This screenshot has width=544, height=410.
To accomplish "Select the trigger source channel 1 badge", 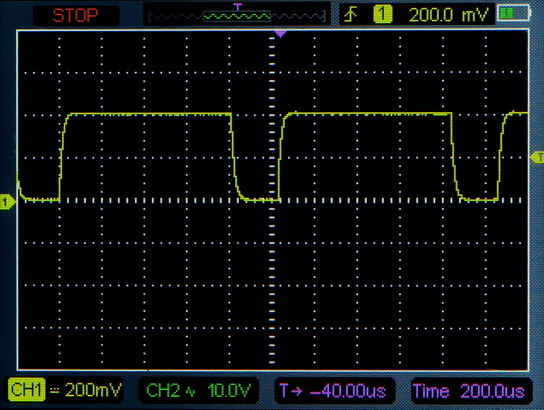I will tap(383, 15).
